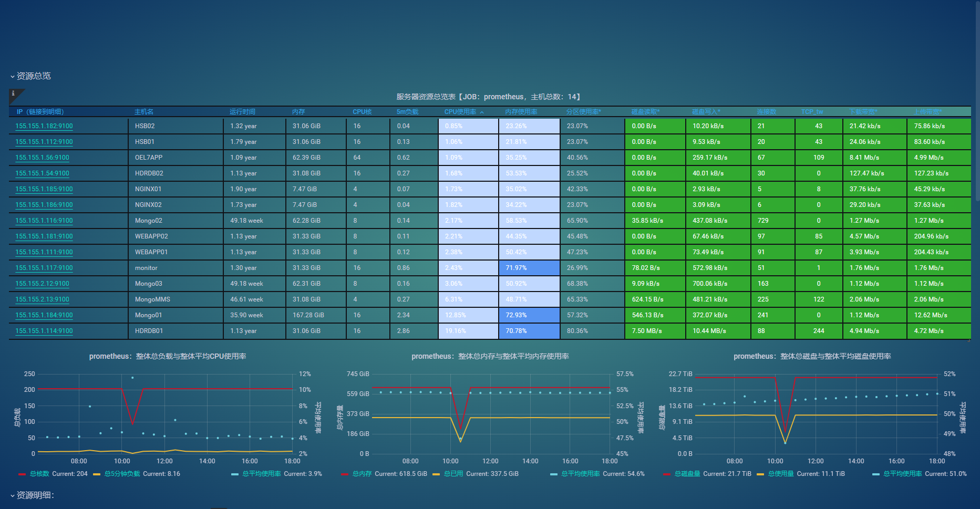Click the 71.97% memory usage cell
The height and width of the screenshot is (509, 980).
click(x=529, y=268)
